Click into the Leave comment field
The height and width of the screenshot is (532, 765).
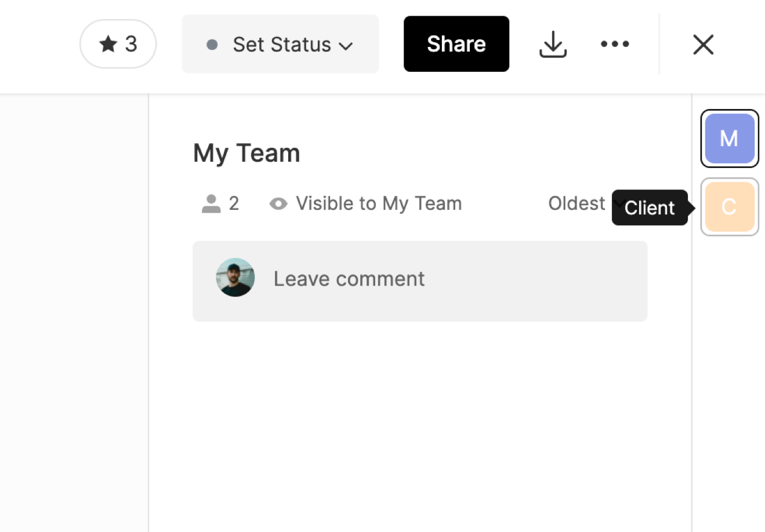click(x=441, y=279)
